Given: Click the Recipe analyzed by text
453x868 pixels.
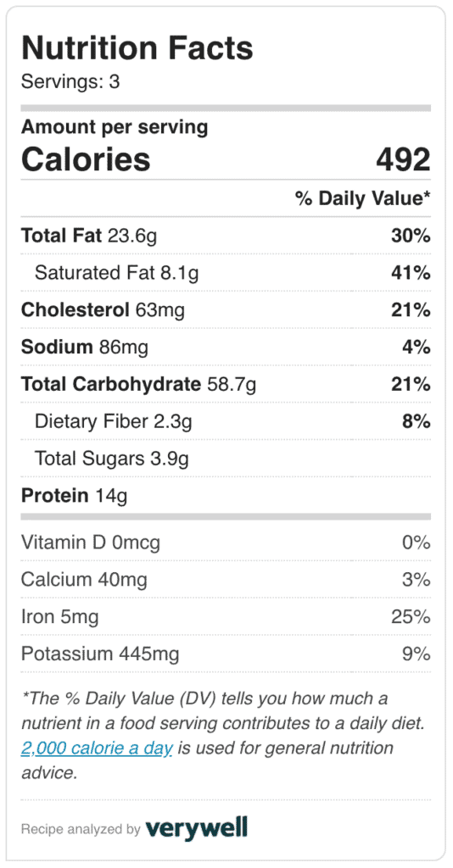Looking at the screenshot, I should [x=81, y=829].
